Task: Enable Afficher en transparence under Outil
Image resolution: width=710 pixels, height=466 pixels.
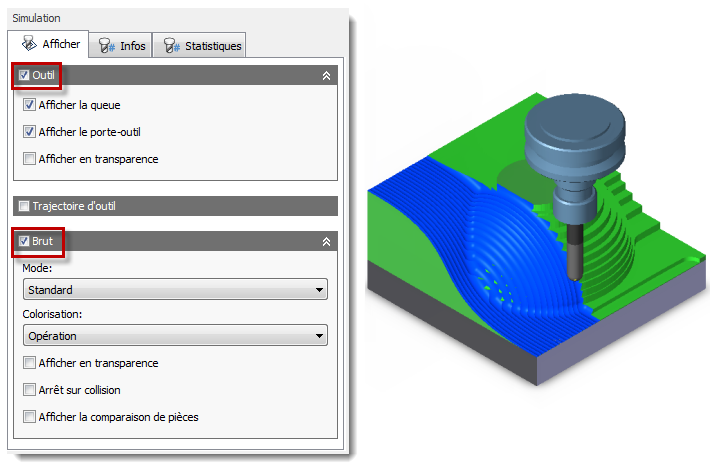Action: pyautogui.click(x=29, y=159)
